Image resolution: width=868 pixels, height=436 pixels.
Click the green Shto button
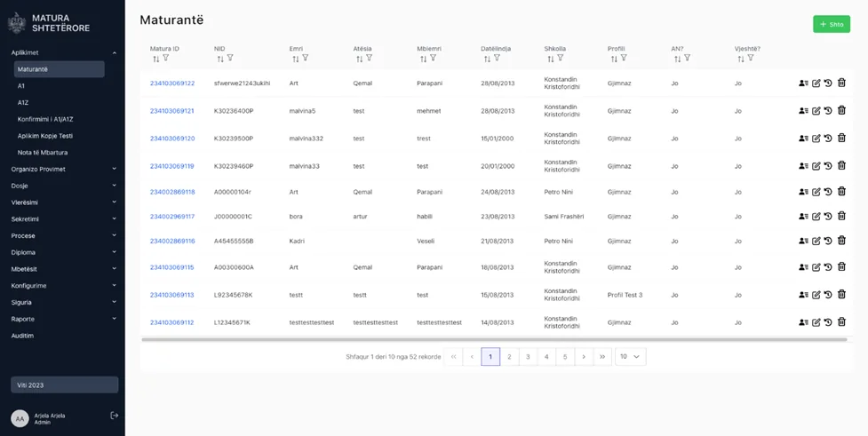tap(832, 24)
